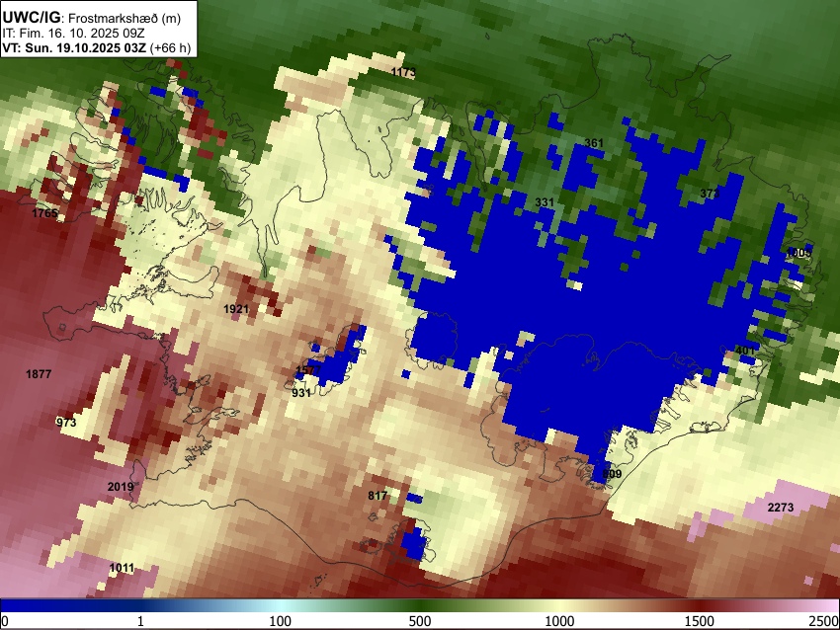Click the 1005 value on the map
Viewport: 840px width, 630px height.
798,252
